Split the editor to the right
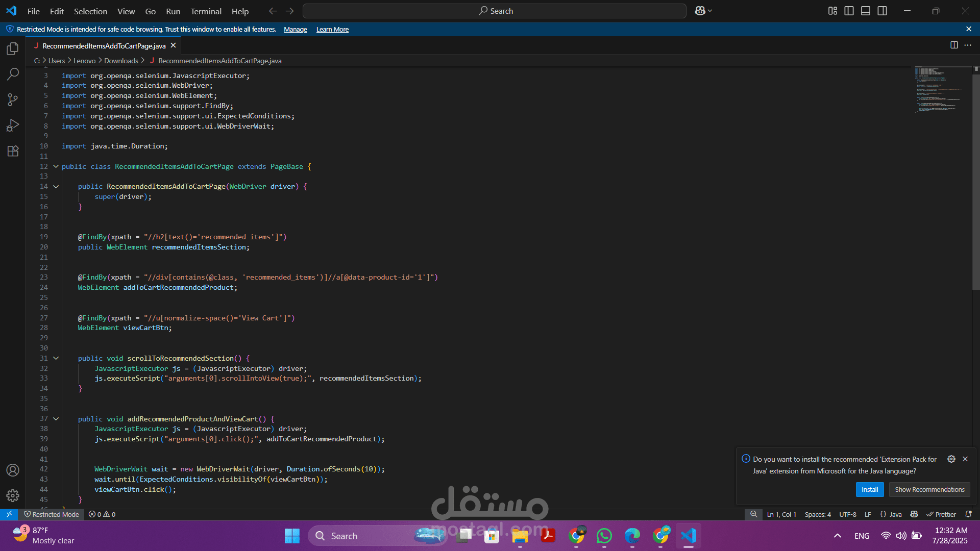Image resolution: width=980 pixels, height=551 pixels. point(953,45)
